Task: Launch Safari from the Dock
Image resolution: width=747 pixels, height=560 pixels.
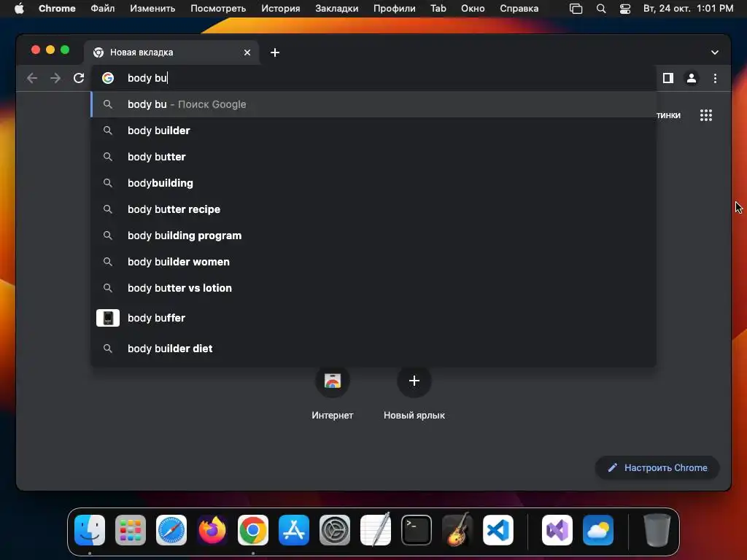Action: pyautogui.click(x=171, y=530)
